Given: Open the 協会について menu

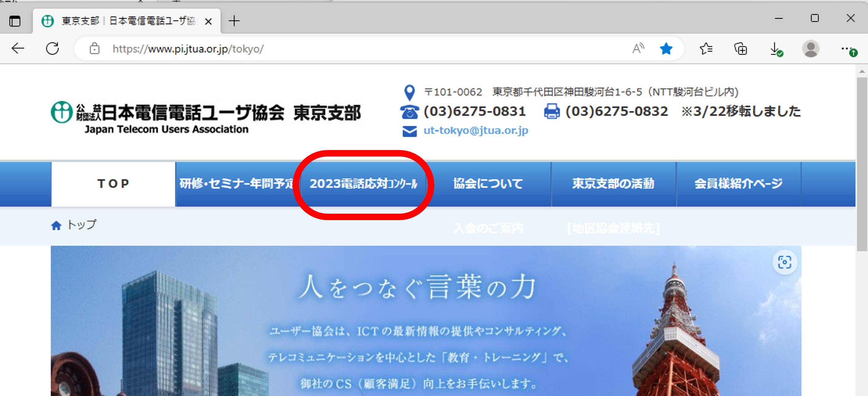Looking at the screenshot, I should (488, 184).
